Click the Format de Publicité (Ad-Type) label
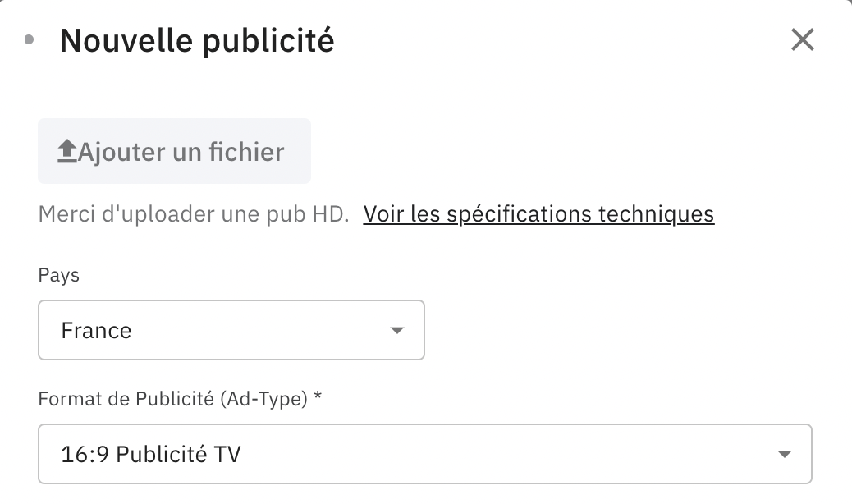852x504 pixels. [172, 399]
